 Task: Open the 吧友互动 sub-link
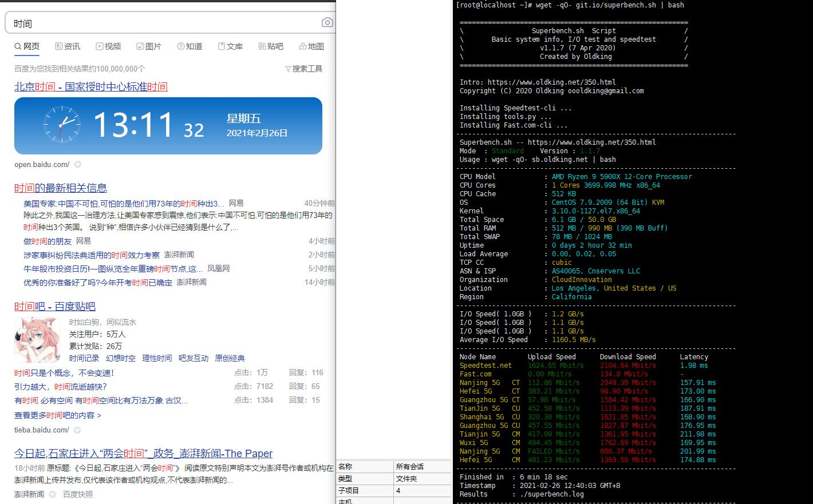194,358
